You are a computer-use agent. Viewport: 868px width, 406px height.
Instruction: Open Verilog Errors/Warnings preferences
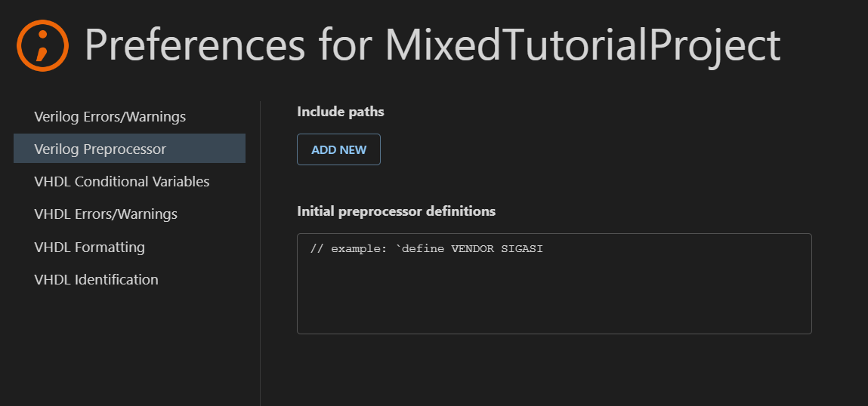point(110,116)
